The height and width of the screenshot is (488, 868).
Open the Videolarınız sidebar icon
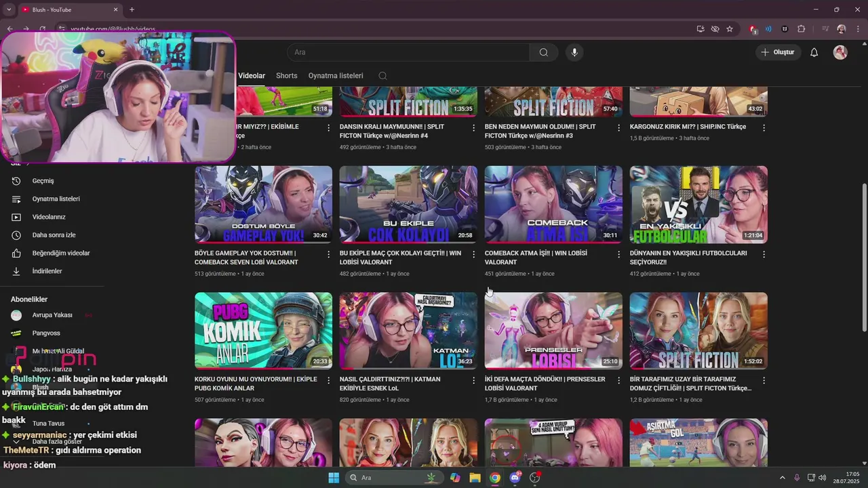(16, 217)
